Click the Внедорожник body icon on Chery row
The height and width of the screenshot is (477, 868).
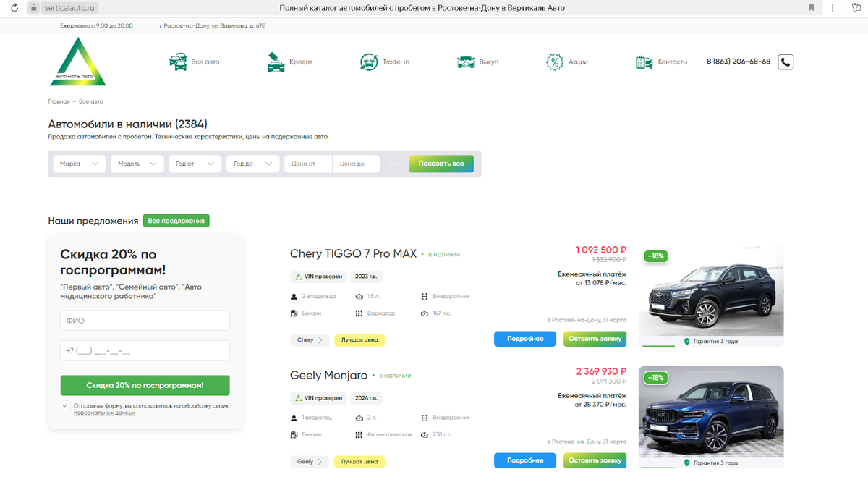[425, 296]
